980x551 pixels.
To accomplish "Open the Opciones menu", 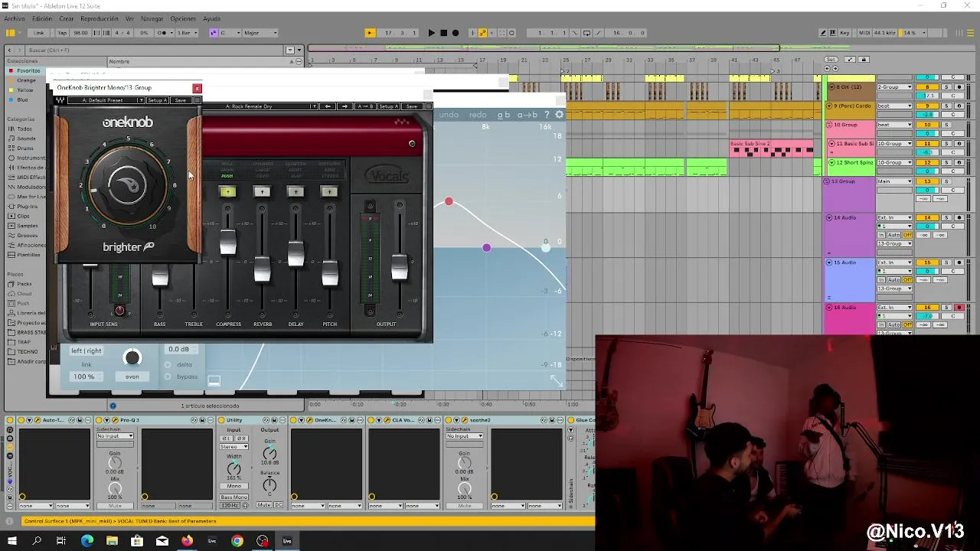I will [183, 18].
